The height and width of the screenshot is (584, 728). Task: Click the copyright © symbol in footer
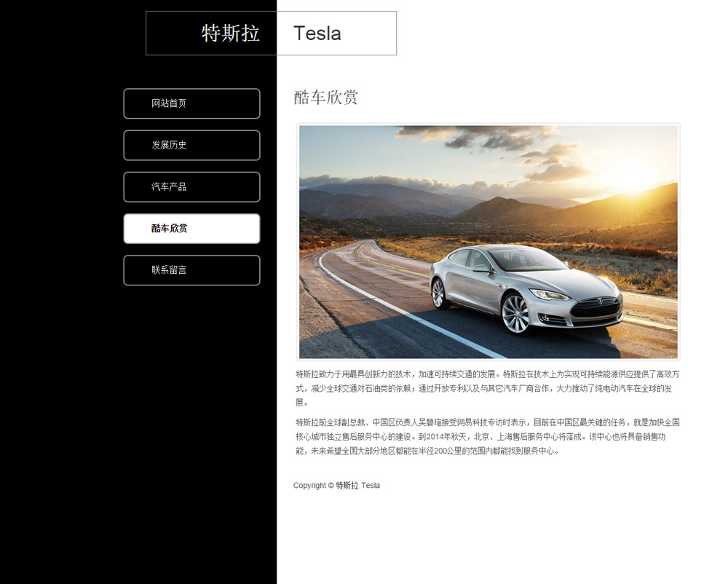tap(331, 486)
